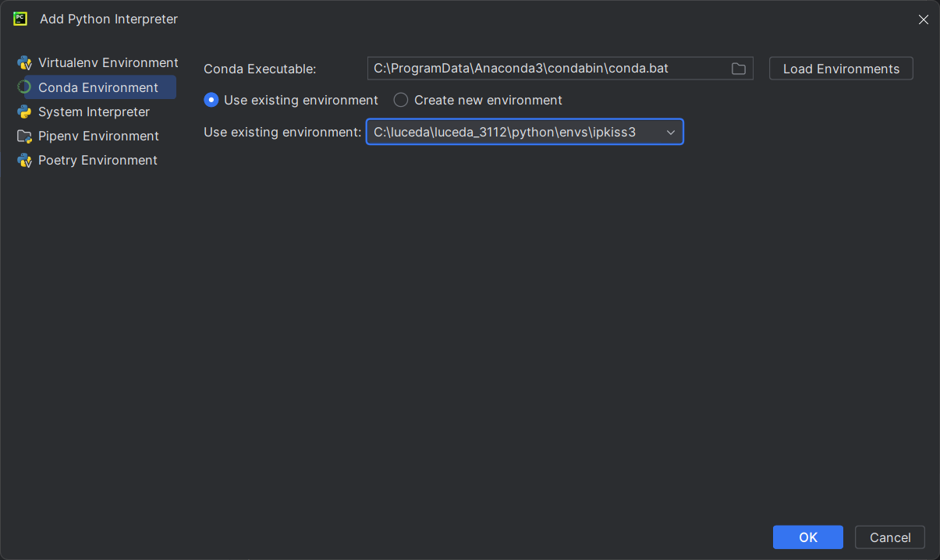
Task: Click the Virtualenv Environment python icon
Action: tap(24, 63)
